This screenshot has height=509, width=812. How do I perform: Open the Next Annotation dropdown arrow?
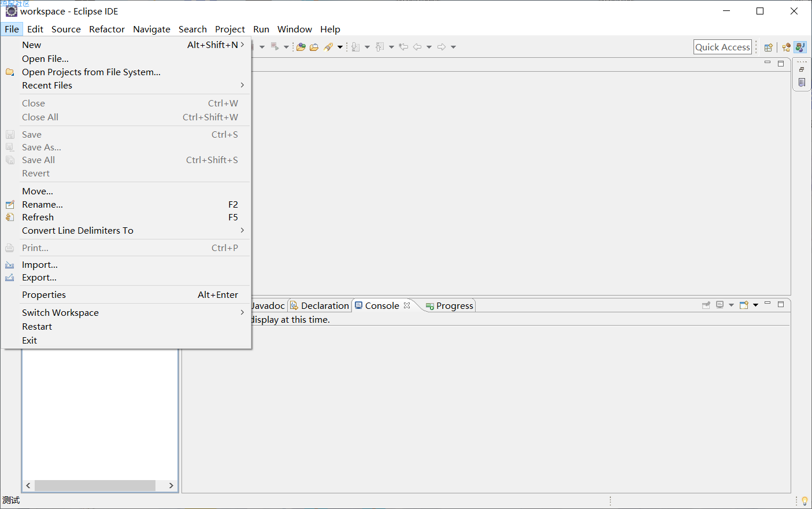(367, 47)
